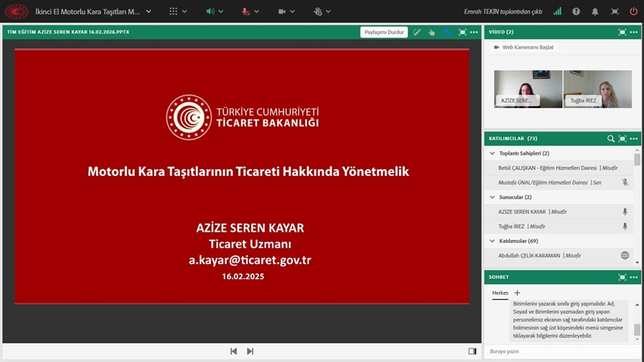Viewport: 644px width, 362px height.
Task: Toggle the microphone mute button
Action: click(246, 11)
